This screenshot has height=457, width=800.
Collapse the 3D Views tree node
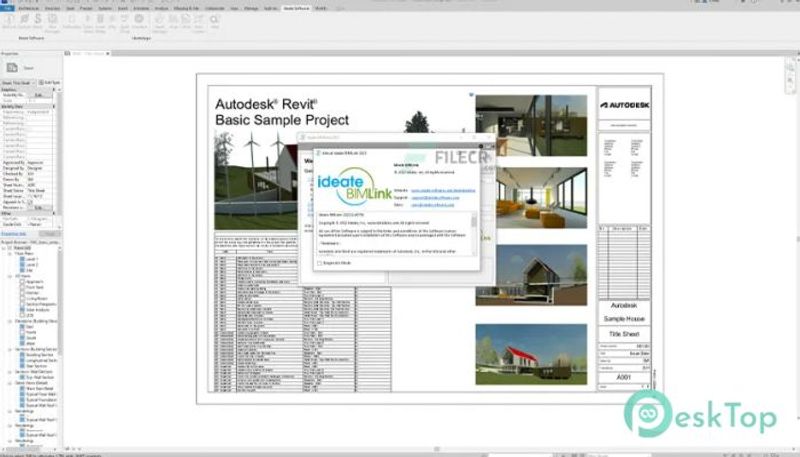10,276
